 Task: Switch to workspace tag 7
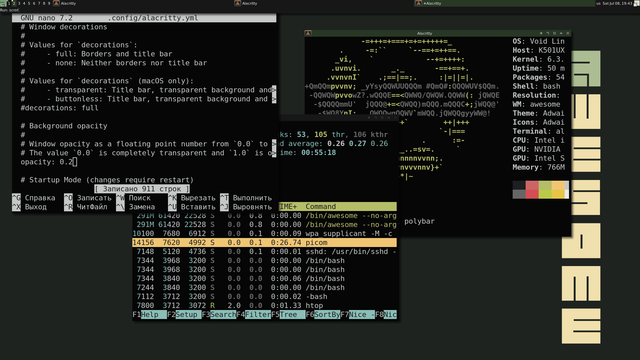click(x=39, y=3)
